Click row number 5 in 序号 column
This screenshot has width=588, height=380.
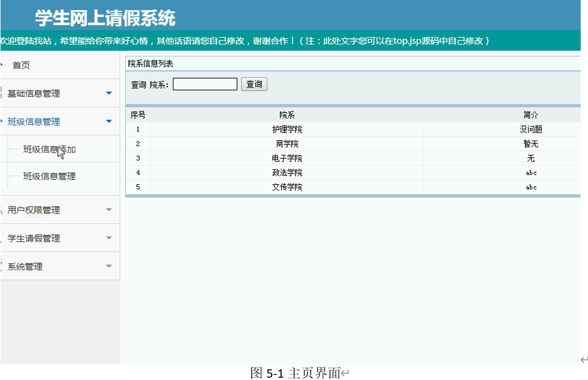[138, 187]
